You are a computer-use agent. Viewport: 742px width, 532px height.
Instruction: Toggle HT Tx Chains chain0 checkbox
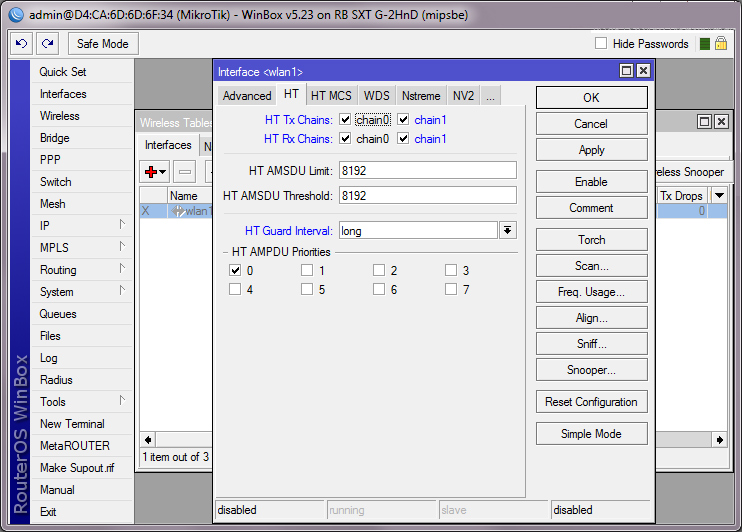coord(345,120)
